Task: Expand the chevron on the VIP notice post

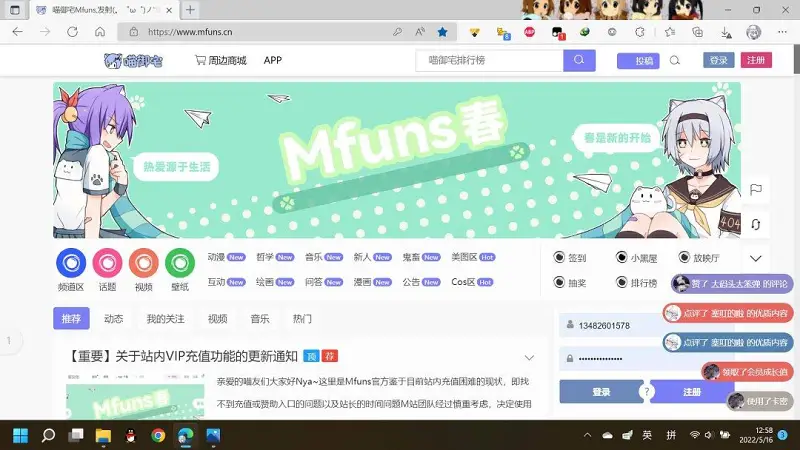Action: coord(529,358)
